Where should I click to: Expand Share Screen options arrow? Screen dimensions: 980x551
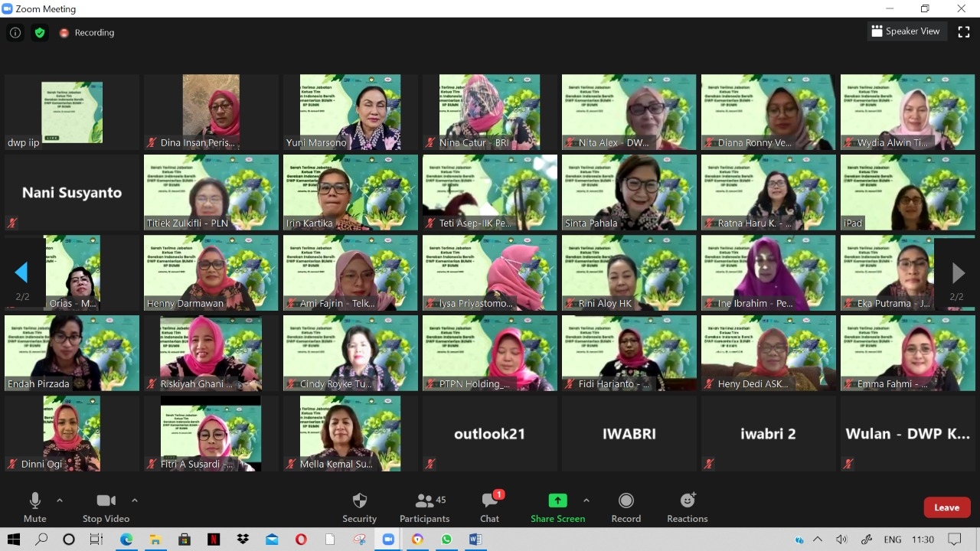586,500
